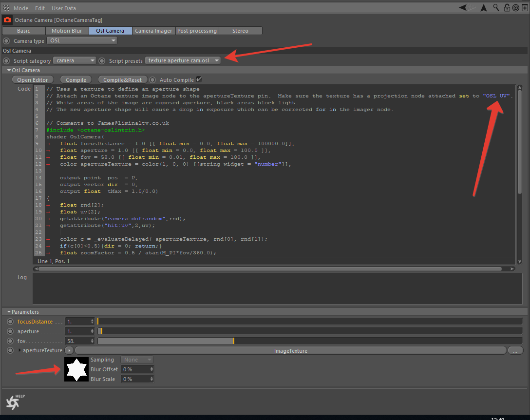Expand the apertureTexture disclosure triangle
Screen dimensions: 530x420
click(x=19, y=350)
